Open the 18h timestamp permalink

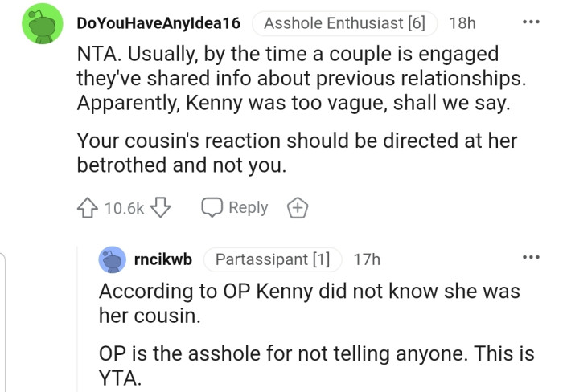pyautogui.click(x=462, y=23)
